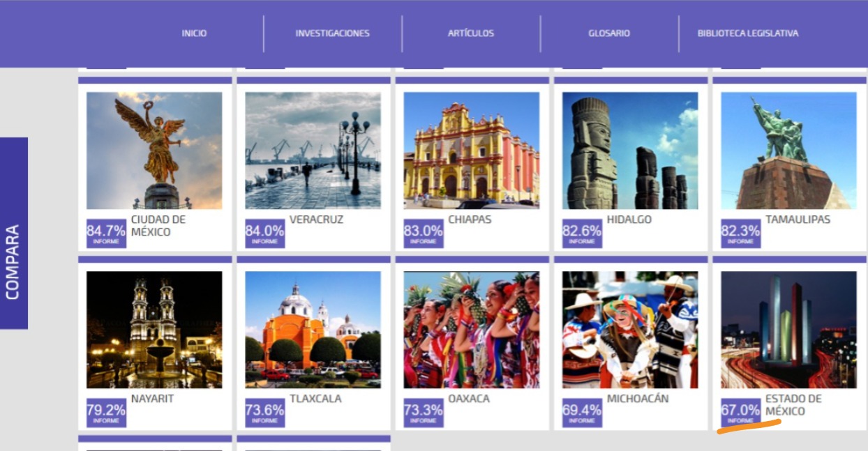Open Oaxaca's 73.3% INFORME report

click(424, 413)
